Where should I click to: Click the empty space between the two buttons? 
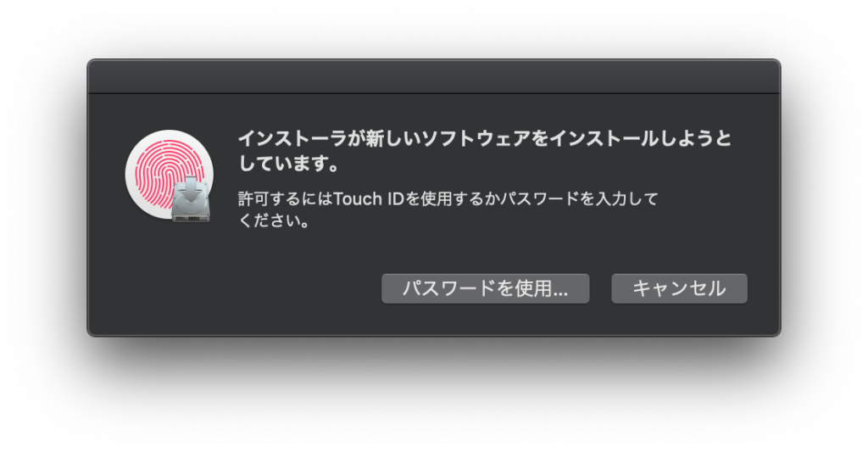coord(601,288)
